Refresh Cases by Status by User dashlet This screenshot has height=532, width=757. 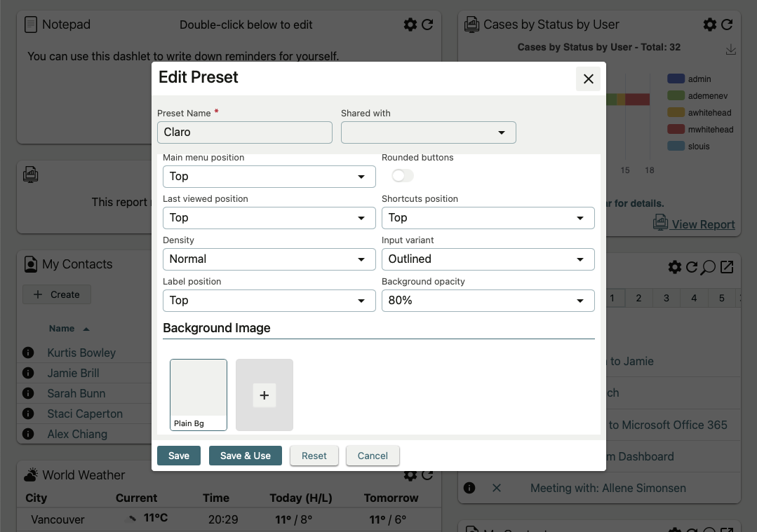tap(727, 25)
